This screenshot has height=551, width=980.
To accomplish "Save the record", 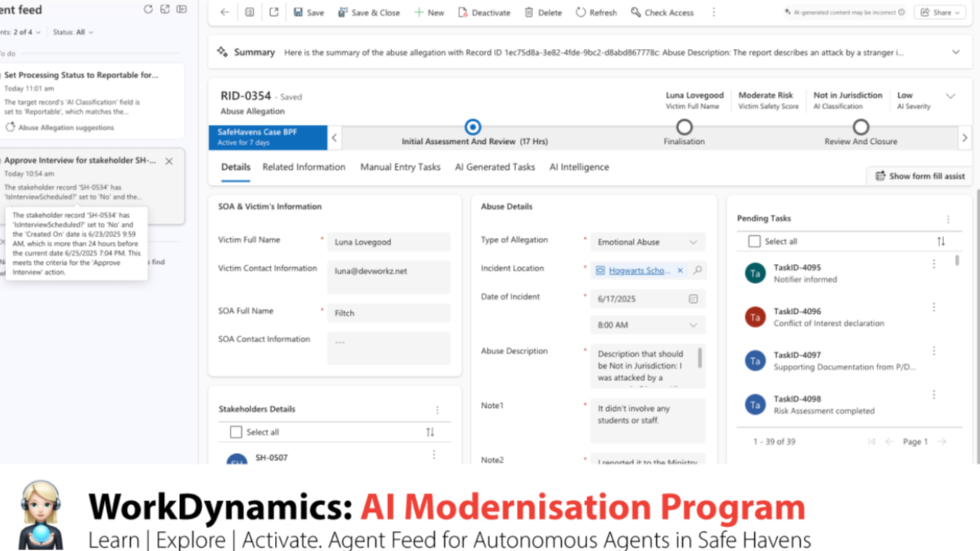I will pyautogui.click(x=308, y=12).
